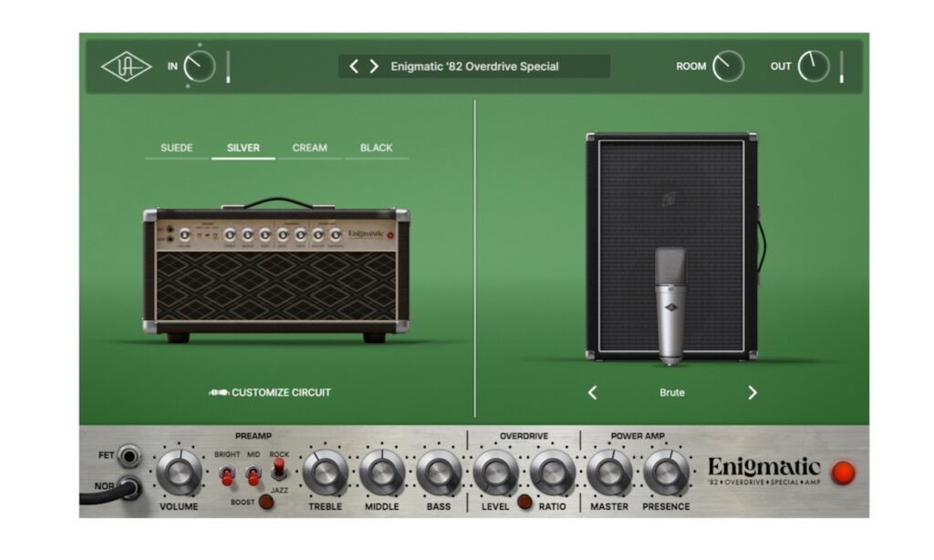Toggle the red power lamp
The height and width of the screenshot is (560, 934).
(x=844, y=472)
